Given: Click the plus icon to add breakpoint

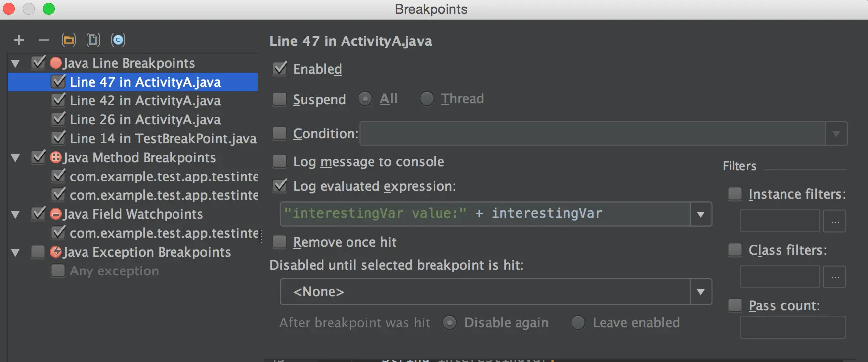Looking at the screenshot, I should tap(19, 40).
